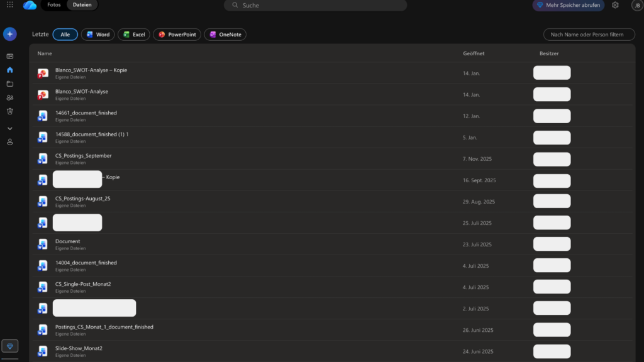Click the Mehr Speicher abrufen button
Screen dimensions: 644x362
[568, 5]
